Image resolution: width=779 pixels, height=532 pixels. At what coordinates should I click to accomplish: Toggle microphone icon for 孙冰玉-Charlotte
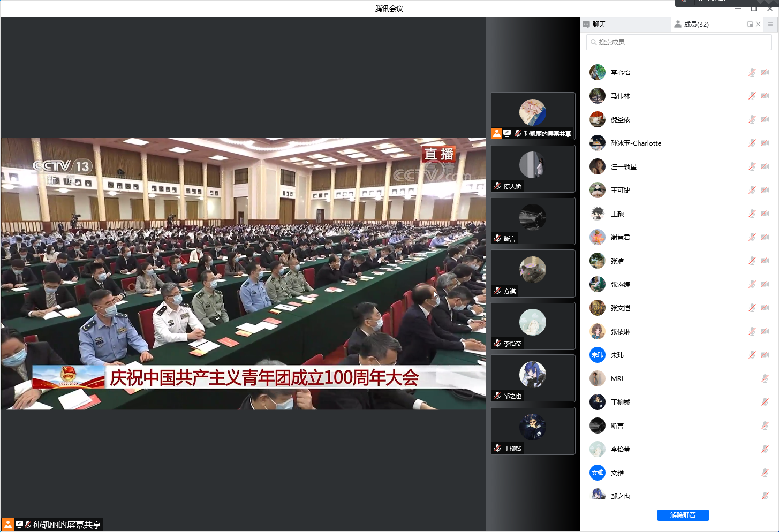tap(752, 143)
